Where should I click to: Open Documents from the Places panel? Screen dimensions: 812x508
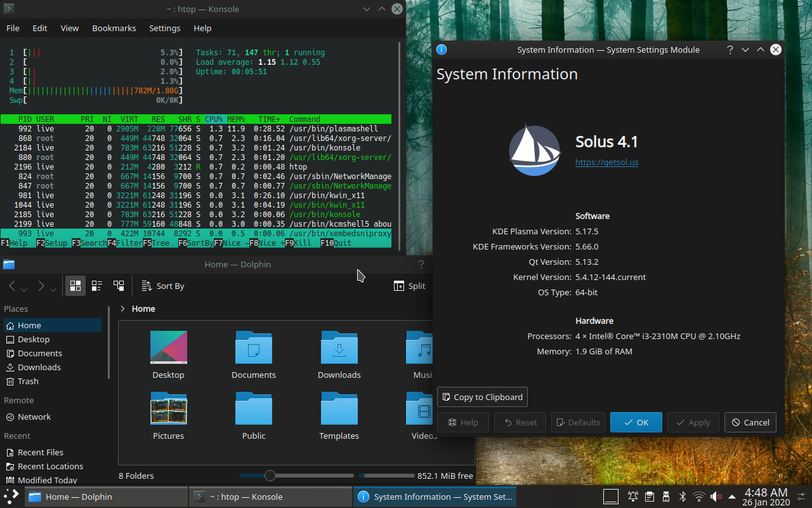tap(53, 353)
